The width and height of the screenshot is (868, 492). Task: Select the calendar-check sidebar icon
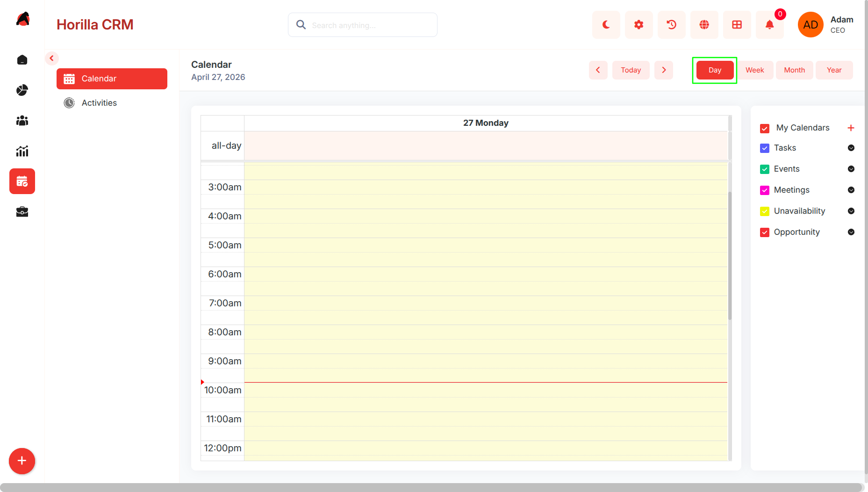click(22, 181)
